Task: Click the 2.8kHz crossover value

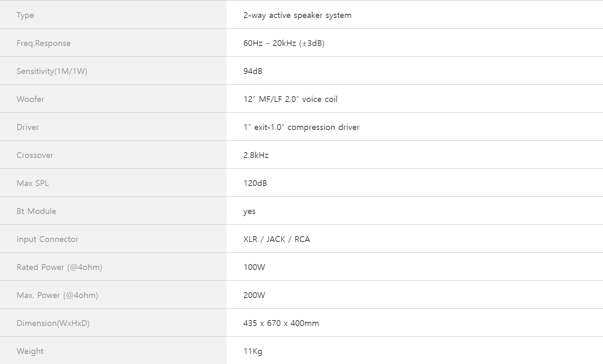Action: coord(256,155)
